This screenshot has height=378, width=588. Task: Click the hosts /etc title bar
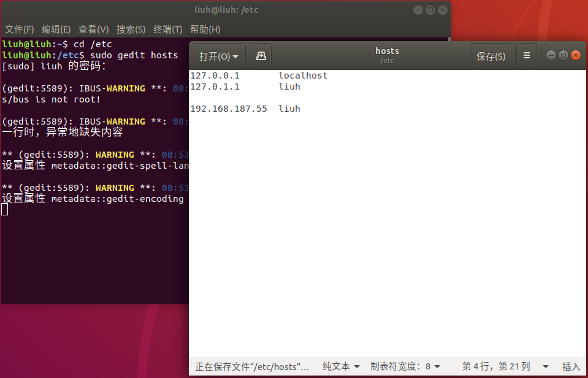[387, 55]
